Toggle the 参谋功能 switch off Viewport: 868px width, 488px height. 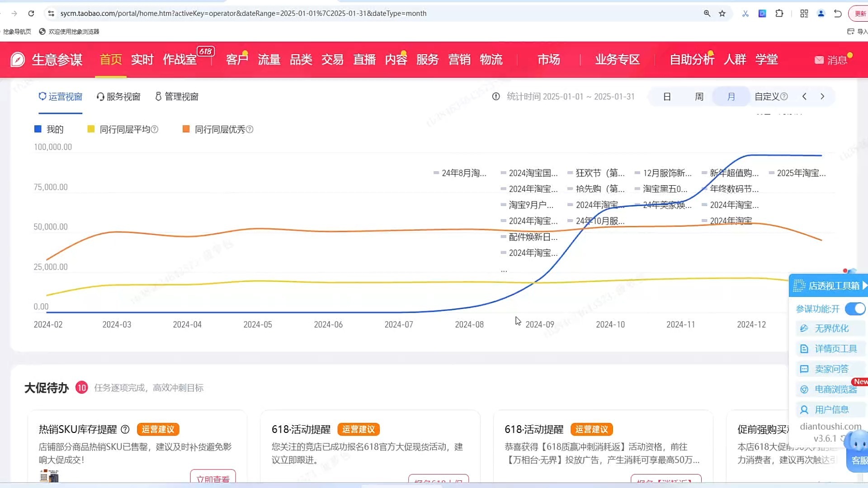[855, 309]
